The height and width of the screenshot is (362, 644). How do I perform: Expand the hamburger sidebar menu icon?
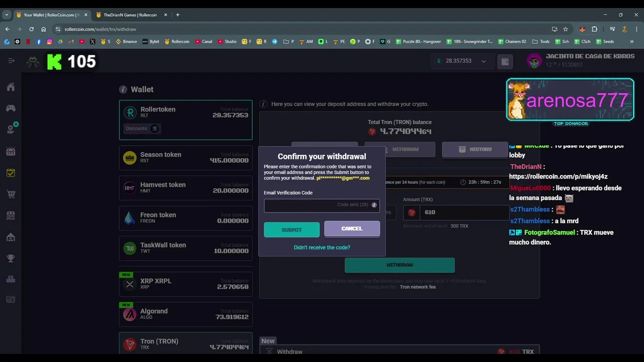click(x=11, y=61)
